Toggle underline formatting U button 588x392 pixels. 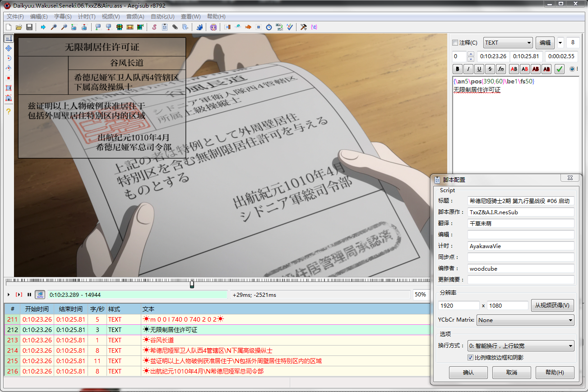tap(479, 69)
